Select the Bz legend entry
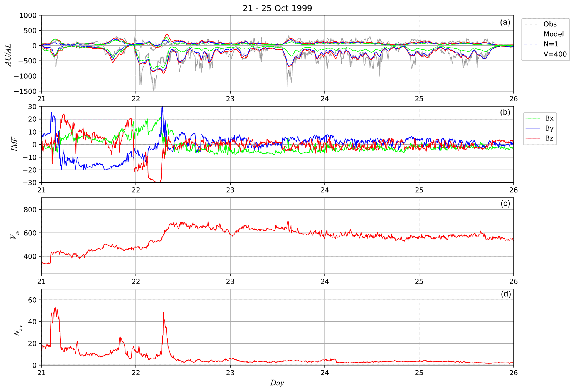The image size is (575, 392). [x=549, y=138]
